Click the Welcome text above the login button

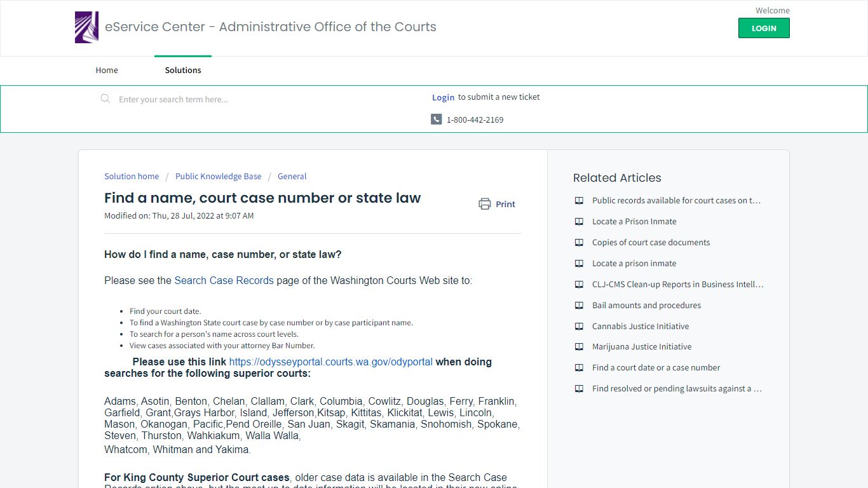pos(773,10)
